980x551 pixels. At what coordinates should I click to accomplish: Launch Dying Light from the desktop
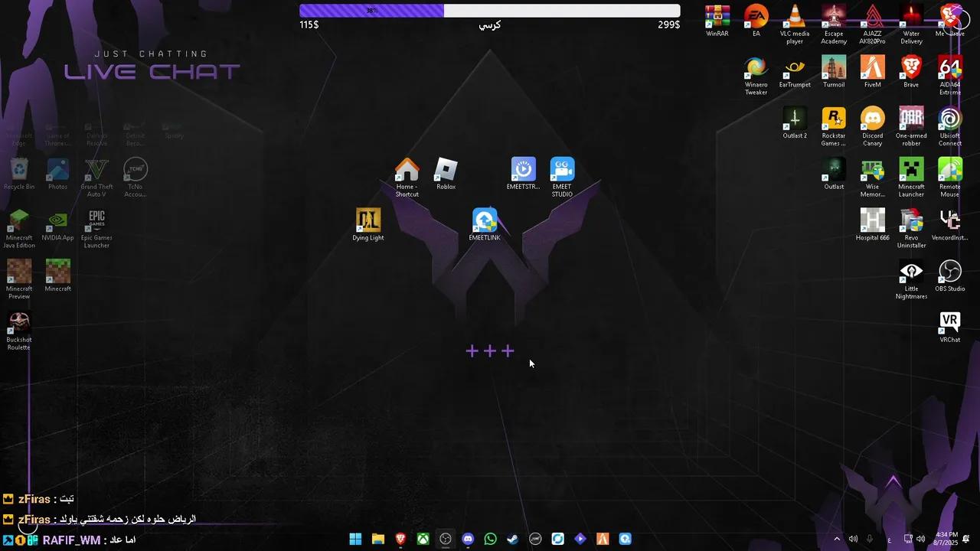(368, 225)
